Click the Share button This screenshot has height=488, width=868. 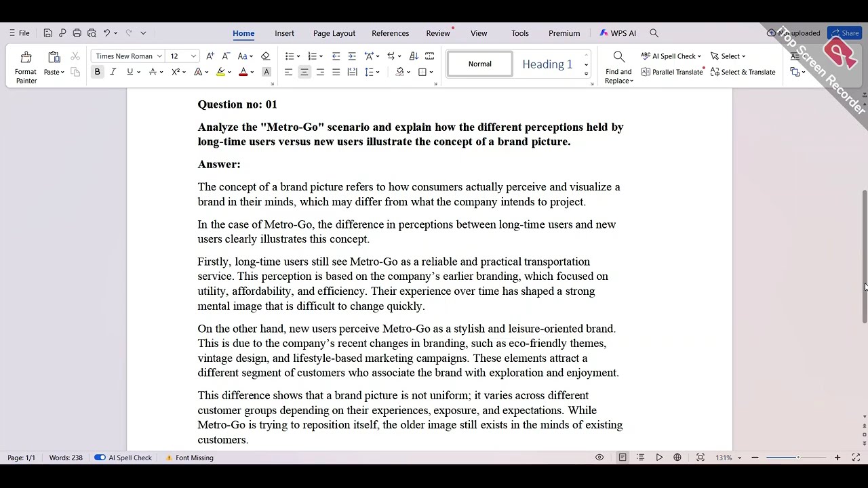coord(844,33)
